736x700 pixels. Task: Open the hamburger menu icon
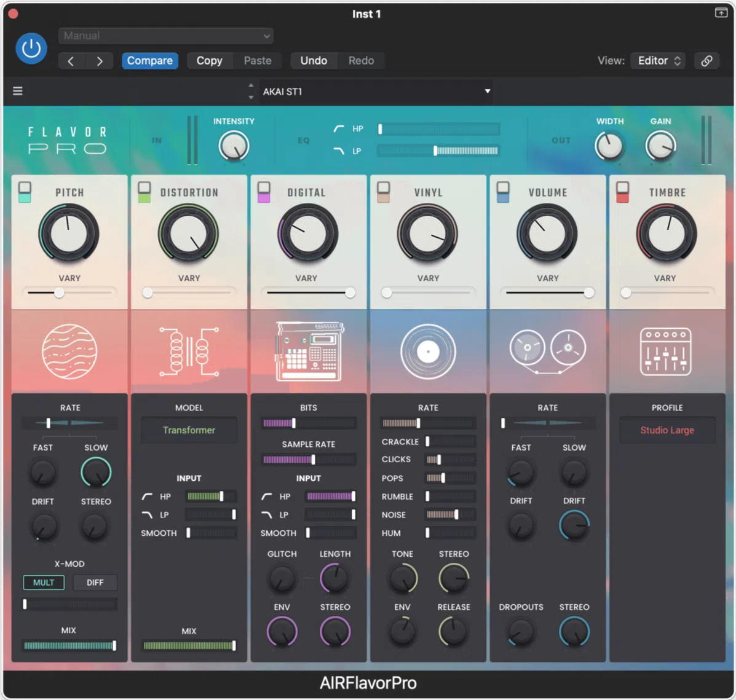click(18, 91)
